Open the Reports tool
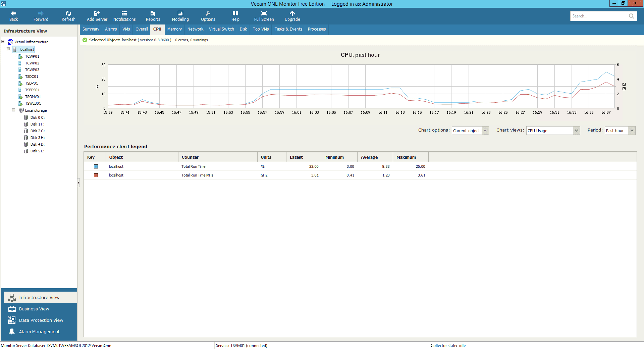Viewport: 644px width, 349px height. (x=153, y=16)
